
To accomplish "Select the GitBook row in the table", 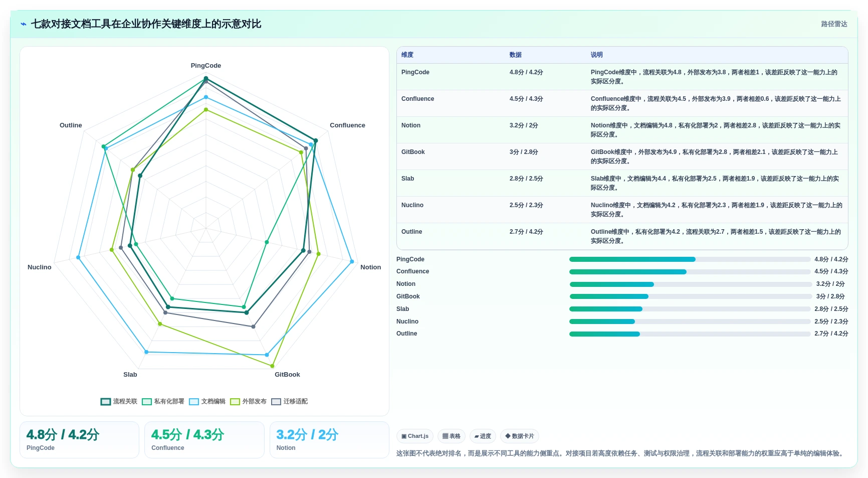I will [x=622, y=156].
